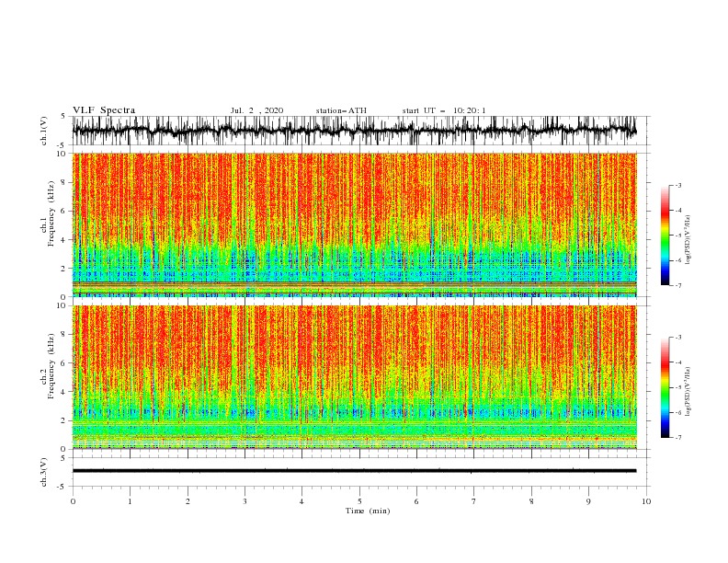Click the "station=ATH" header label
This screenshot has width=728, height=563.
341,110
